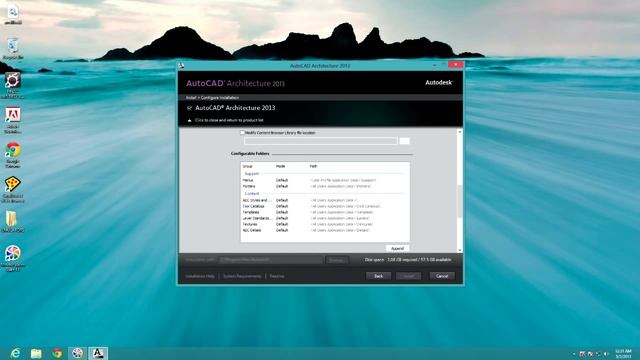Click the network tray icon
The image size is (640, 360).
point(598,353)
